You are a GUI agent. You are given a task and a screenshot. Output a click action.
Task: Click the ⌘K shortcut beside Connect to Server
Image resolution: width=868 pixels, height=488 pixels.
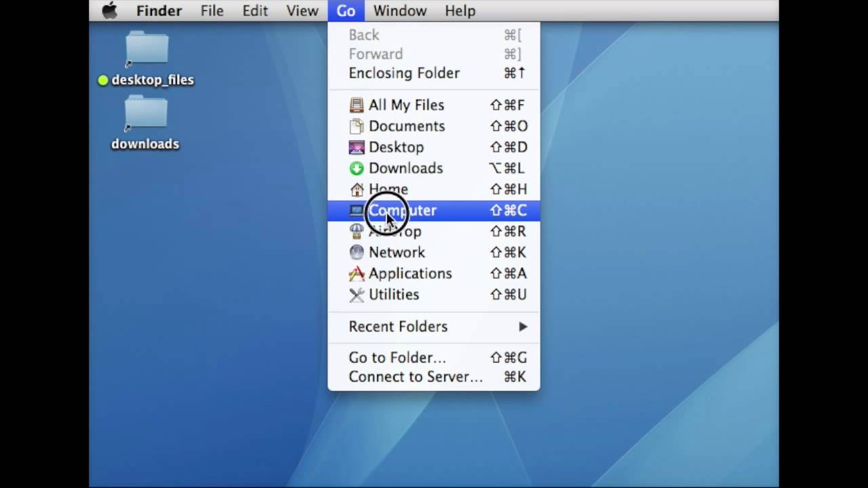(x=515, y=377)
